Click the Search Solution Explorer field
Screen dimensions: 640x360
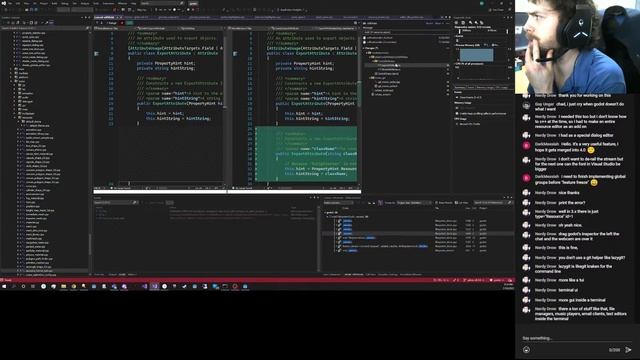pyautogui.click(x=44, y=28)
